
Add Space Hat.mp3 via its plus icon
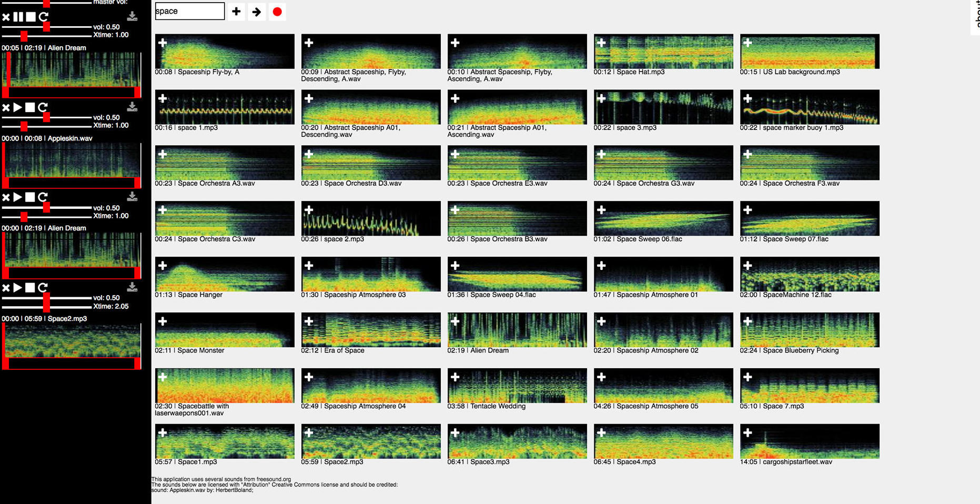[602, 43]
